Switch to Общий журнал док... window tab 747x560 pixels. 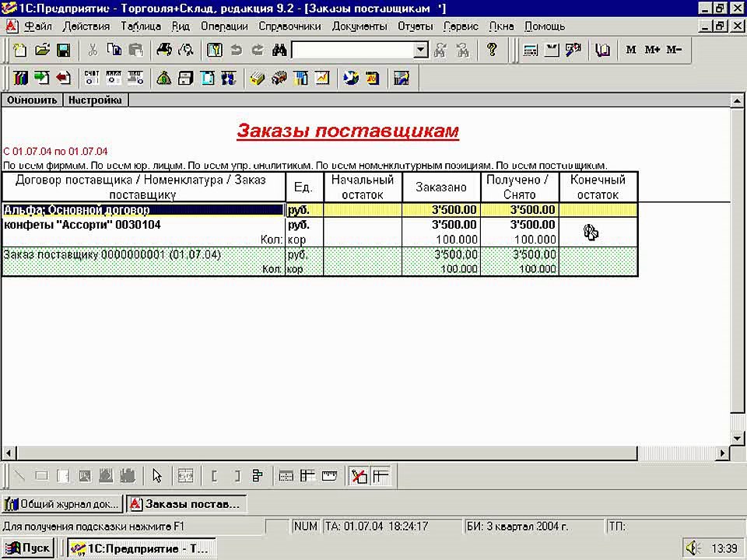[x=62, y=504]
